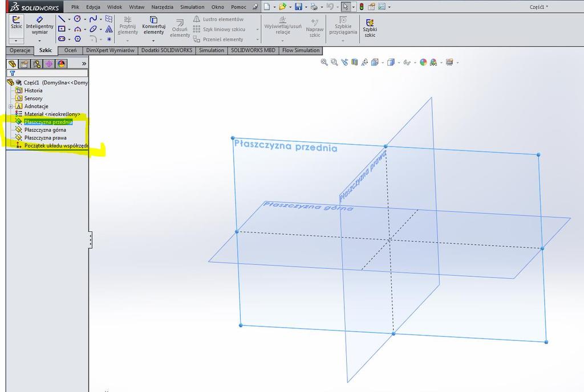Open dropdown under Inteligentny wymiar
The image size is (584, 392).
[x=39, y=40]
